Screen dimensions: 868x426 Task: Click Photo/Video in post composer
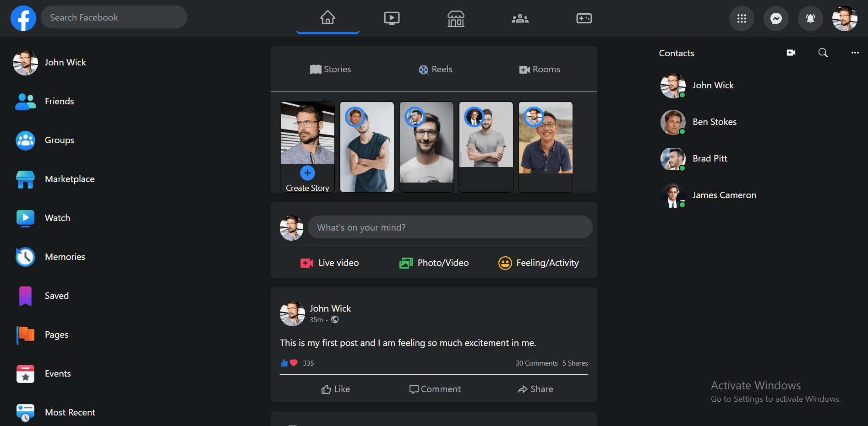(x=434, y=263)
